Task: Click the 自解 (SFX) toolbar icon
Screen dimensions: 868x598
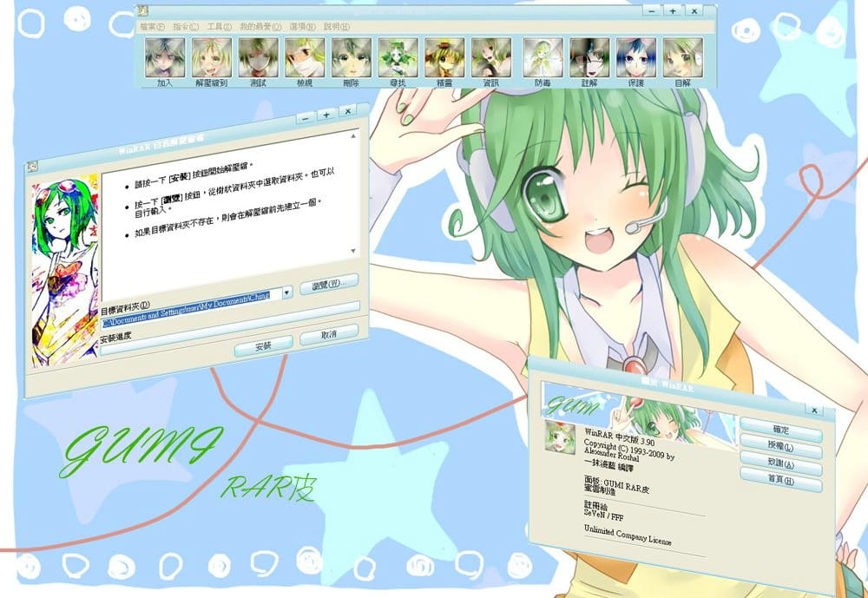Action: [682, 57]
